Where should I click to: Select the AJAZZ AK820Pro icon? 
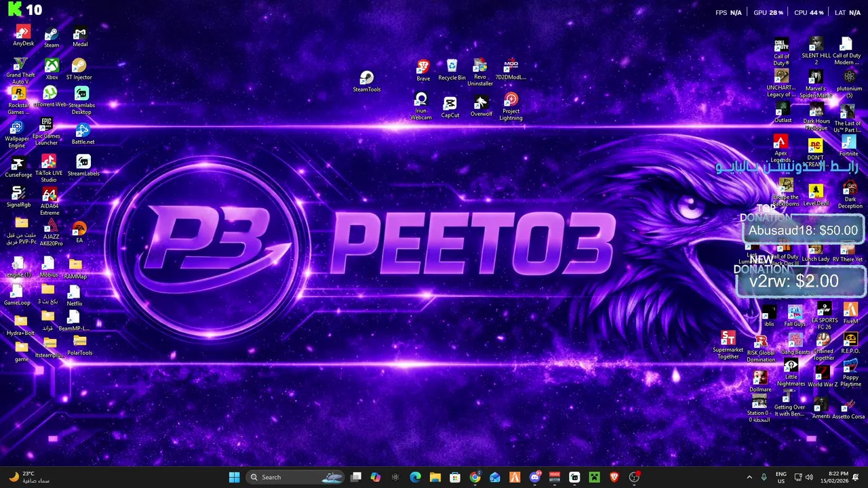point(51,232)
